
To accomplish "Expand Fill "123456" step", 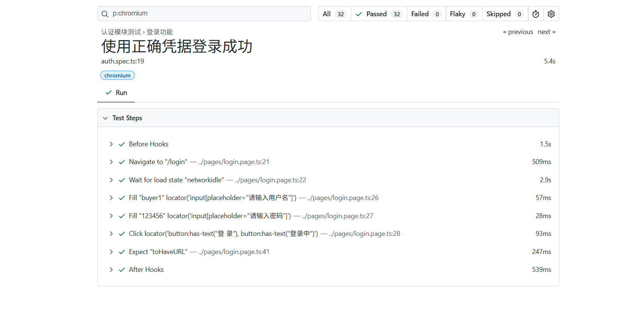I will click(111, 216).
